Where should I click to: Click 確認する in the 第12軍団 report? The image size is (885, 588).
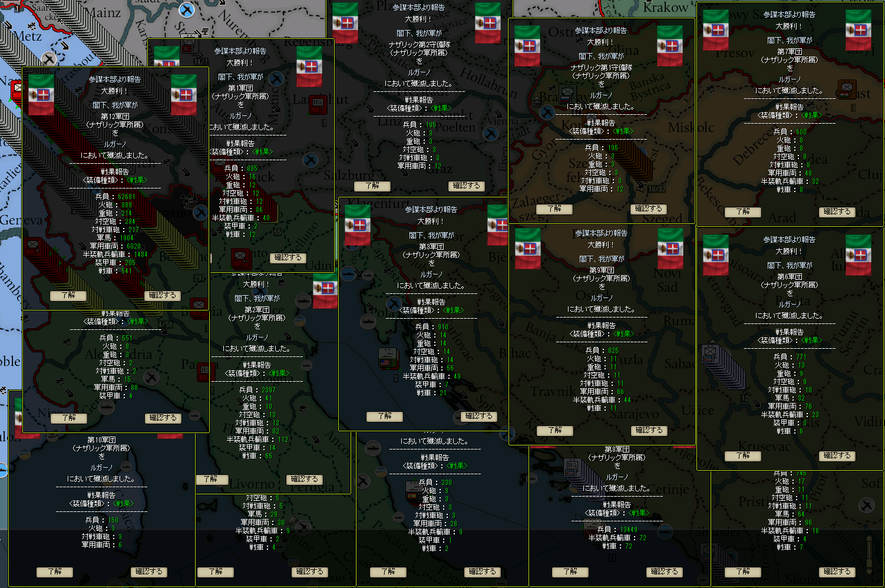click(x=163, y=295)
